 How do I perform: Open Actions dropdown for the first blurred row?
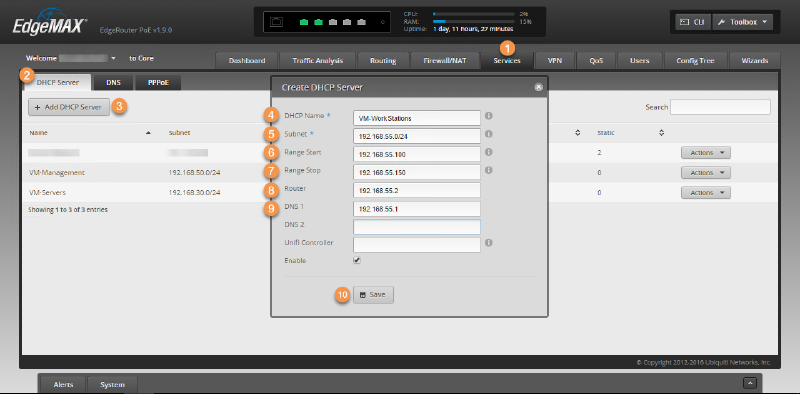[706, 153]
